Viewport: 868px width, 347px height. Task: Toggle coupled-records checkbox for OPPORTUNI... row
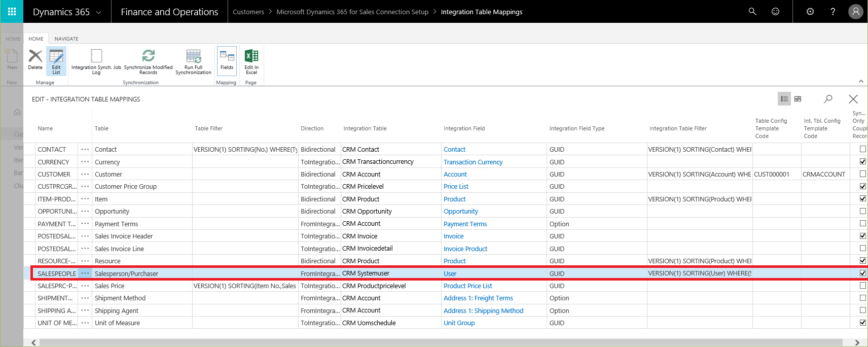(x=862, y=211)
